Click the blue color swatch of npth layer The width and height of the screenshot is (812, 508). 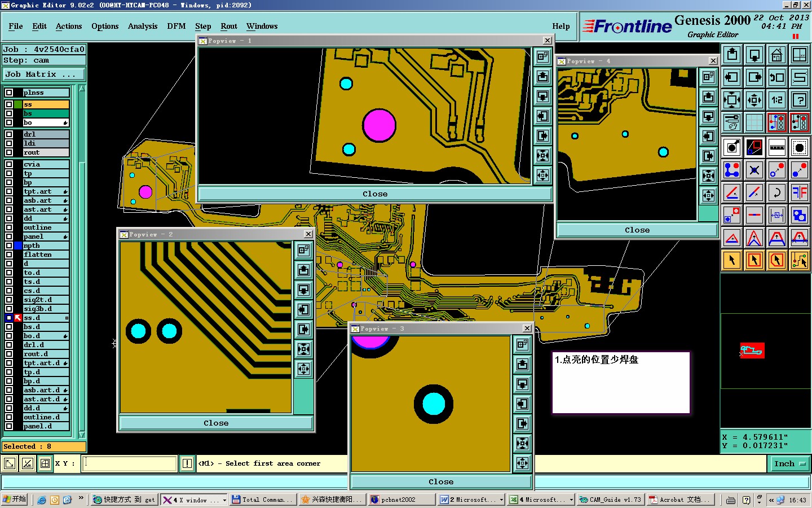[x=18, y=246]
